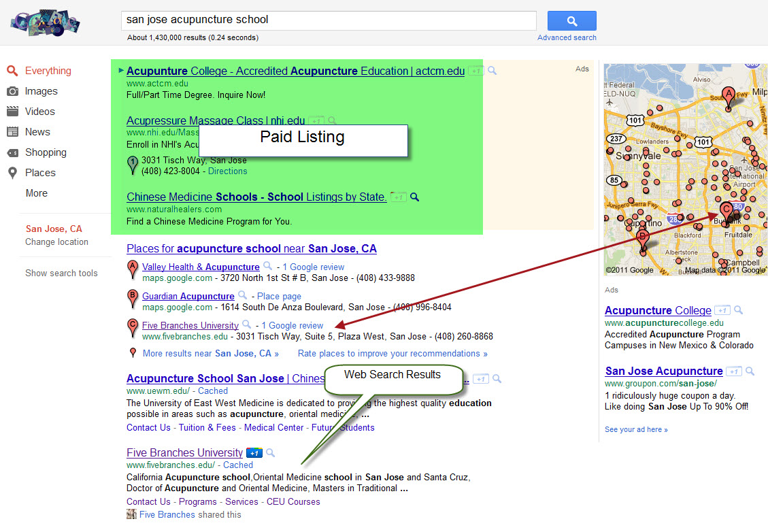Open Five Branches Programs sitelink
Viewport: 768px width, 532px height.
[198, 501]
